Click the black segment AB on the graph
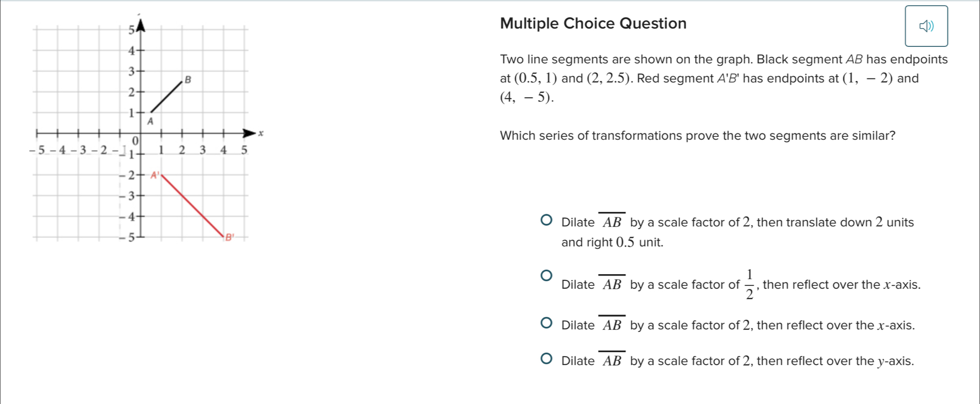The width and height of the screenshot is (980, 404). pos(166,97)
